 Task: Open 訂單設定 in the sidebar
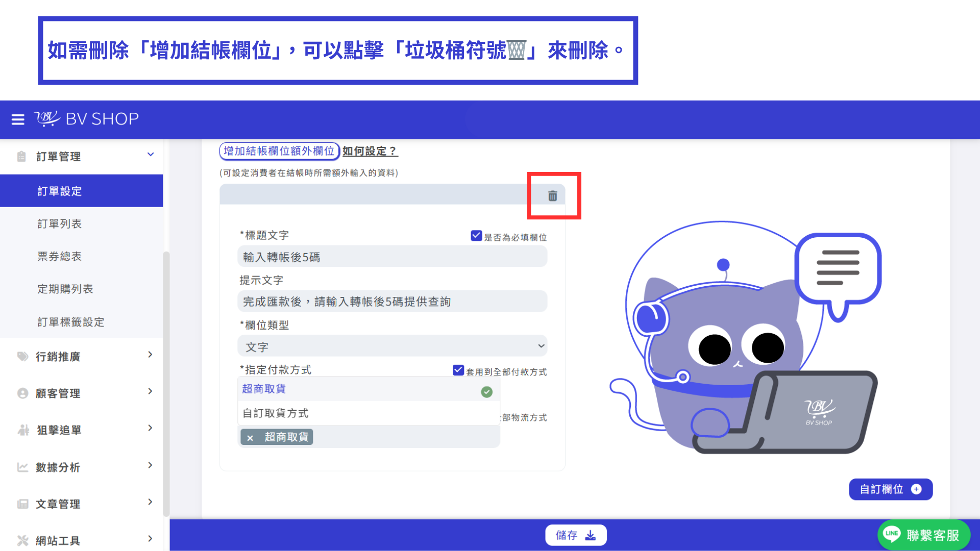point(82,191)
